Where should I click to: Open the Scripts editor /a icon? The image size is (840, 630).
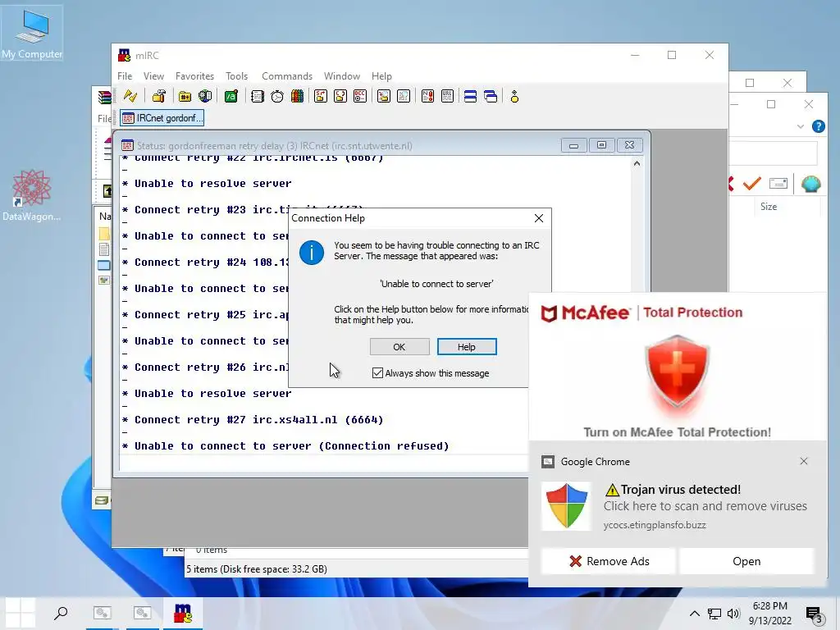pyautogui.click(x=231, y=97)
